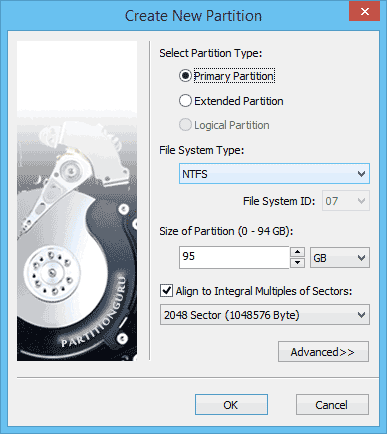Click the "File System ID:" label
The width and height of the screenshot is (387, 434).
coord(279,201)
